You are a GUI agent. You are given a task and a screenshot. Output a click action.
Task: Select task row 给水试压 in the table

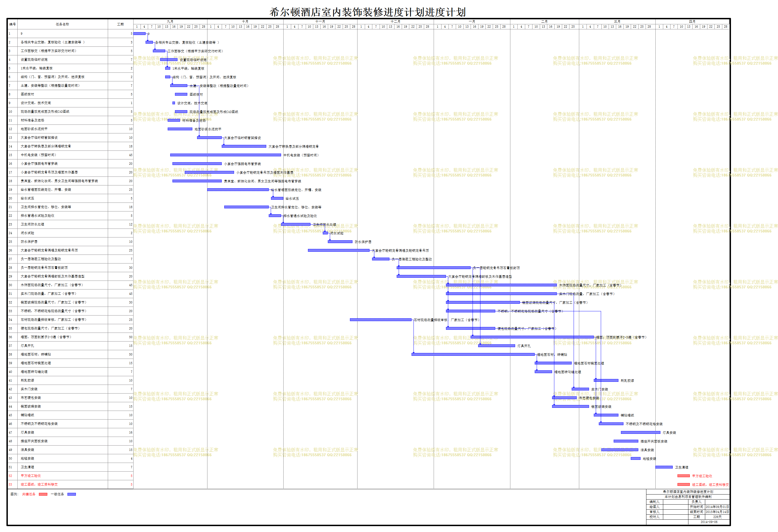[x=70, y=198]
